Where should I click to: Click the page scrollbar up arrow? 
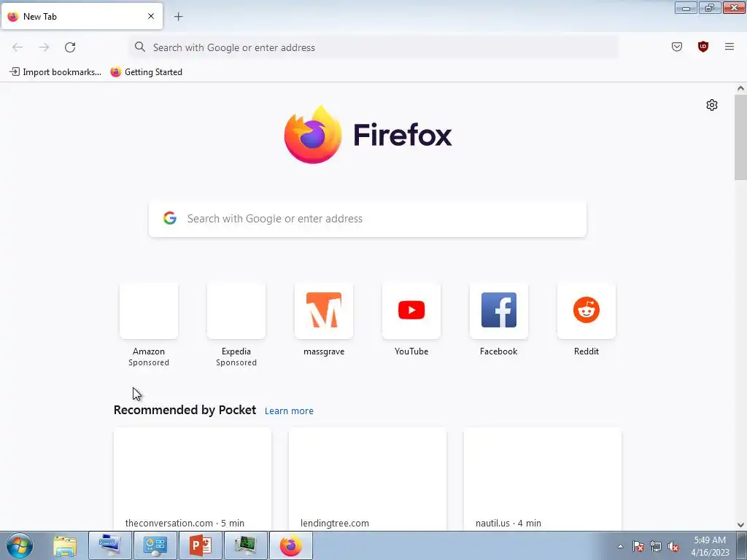tap(740, 88)
